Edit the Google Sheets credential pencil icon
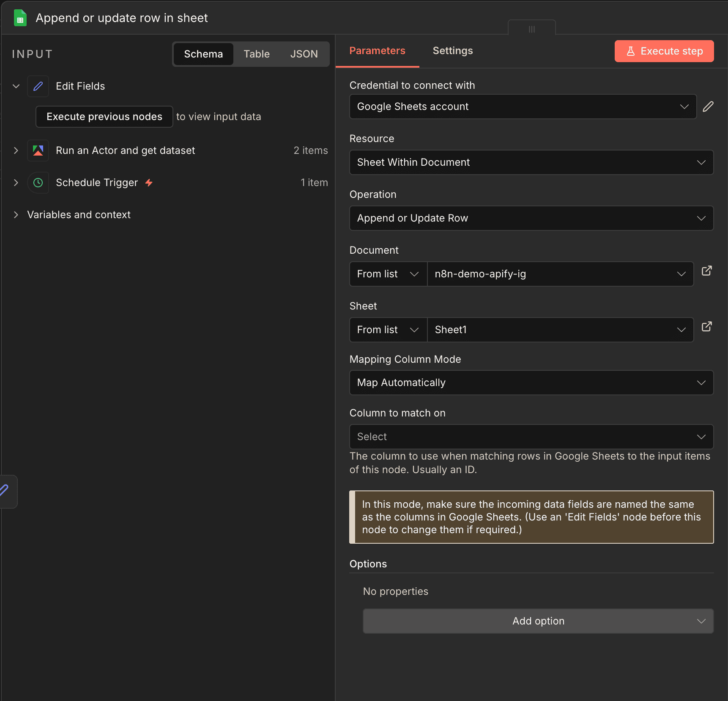Screen dimensions: 728x701 click(708, 107)
